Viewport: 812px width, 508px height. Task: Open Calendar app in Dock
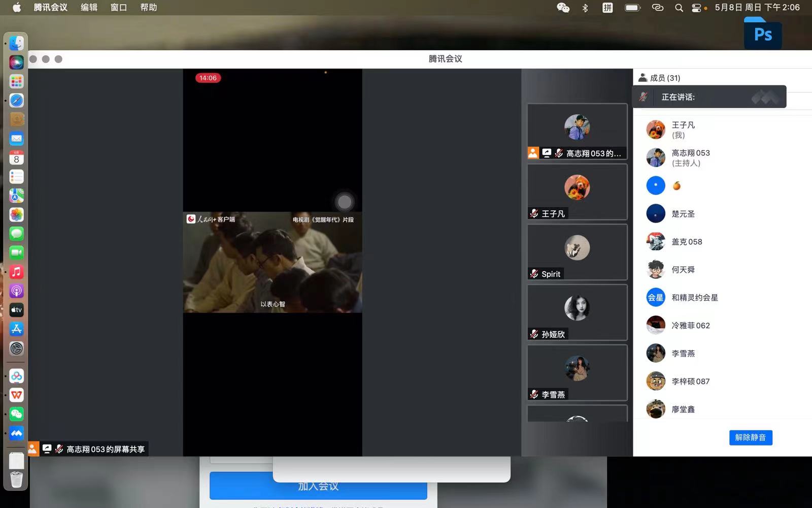point(16,157)
